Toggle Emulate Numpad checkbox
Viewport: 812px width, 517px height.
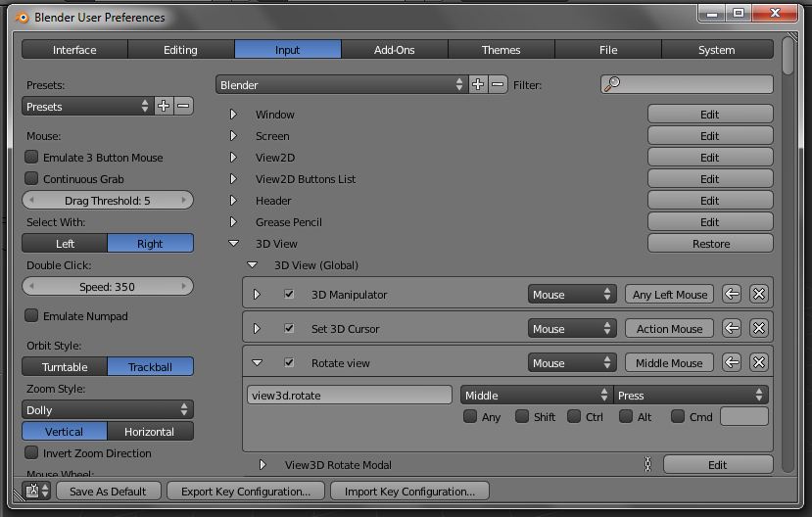(x=31, y=315)
